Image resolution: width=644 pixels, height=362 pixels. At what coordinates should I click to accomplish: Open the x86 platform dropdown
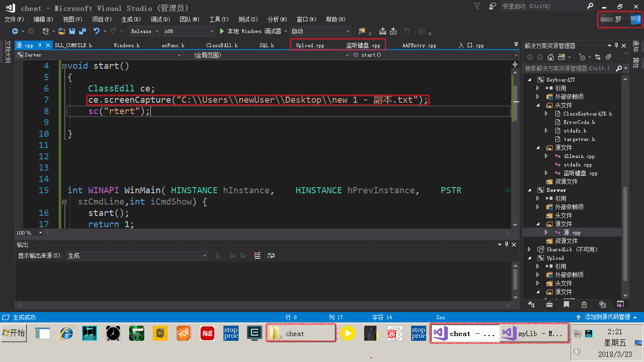[x=189, y=31]
